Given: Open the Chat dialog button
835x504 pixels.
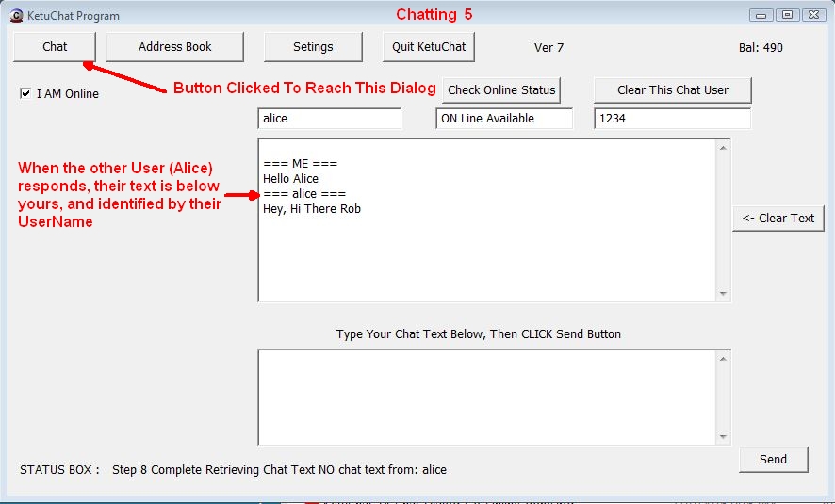Looking at the screenshot, I should (x=55, y=47).
